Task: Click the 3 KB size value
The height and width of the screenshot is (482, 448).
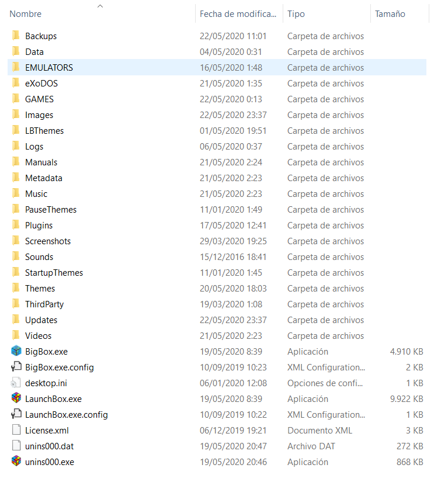Action: pyautogui.click(x=415, y=431)
